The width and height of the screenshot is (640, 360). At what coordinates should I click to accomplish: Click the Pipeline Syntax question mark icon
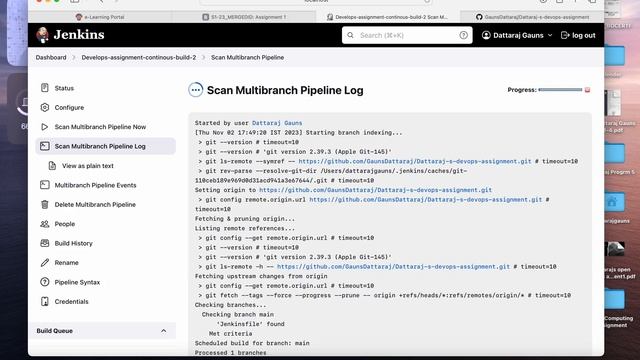tap(45, 282)
